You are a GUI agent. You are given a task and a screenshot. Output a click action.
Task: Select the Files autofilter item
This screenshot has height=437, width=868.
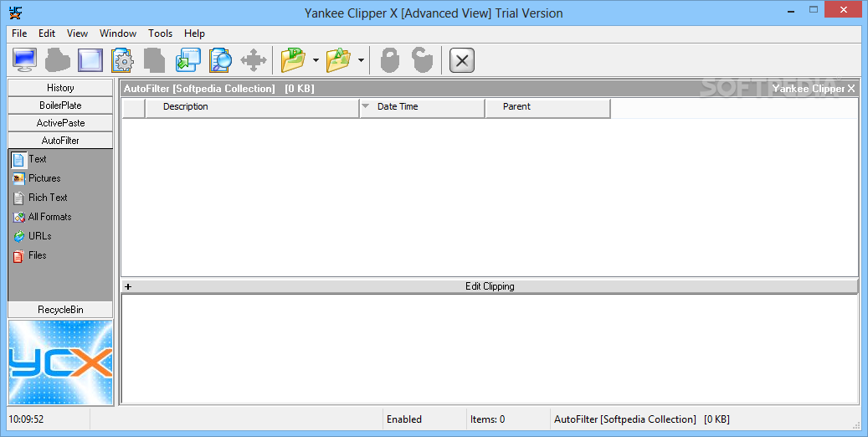[30, 255]
